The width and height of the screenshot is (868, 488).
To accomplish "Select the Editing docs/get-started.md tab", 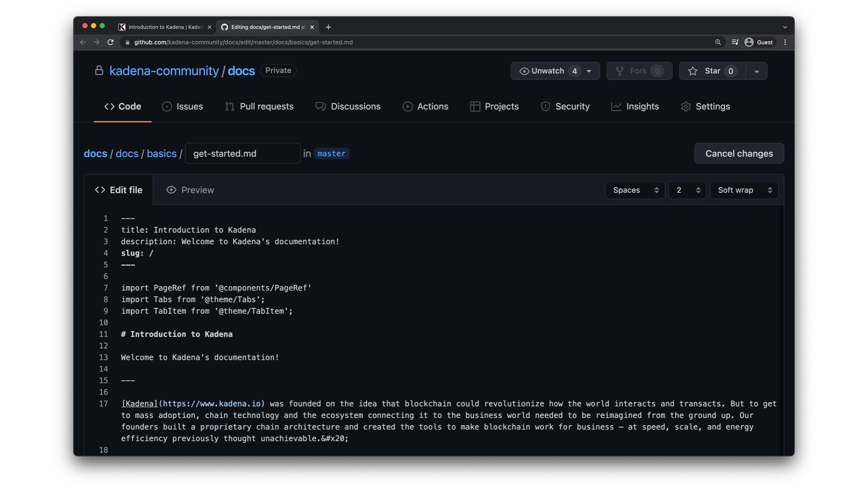I will (x=268, y=27).
